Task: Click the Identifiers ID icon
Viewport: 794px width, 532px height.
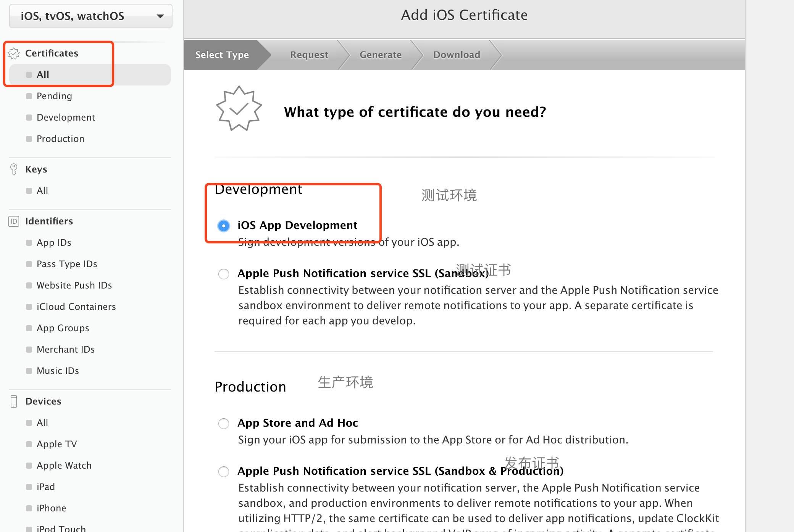Action: 14,221
